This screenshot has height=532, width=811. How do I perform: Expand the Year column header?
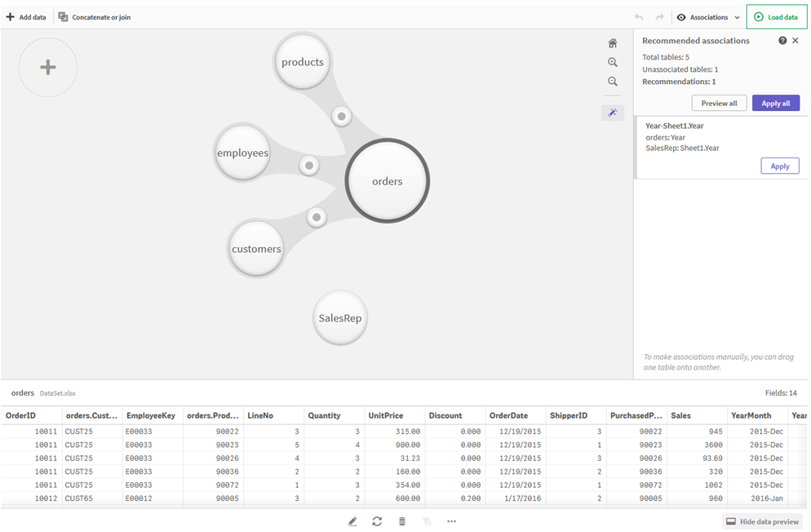coord(798,415)
